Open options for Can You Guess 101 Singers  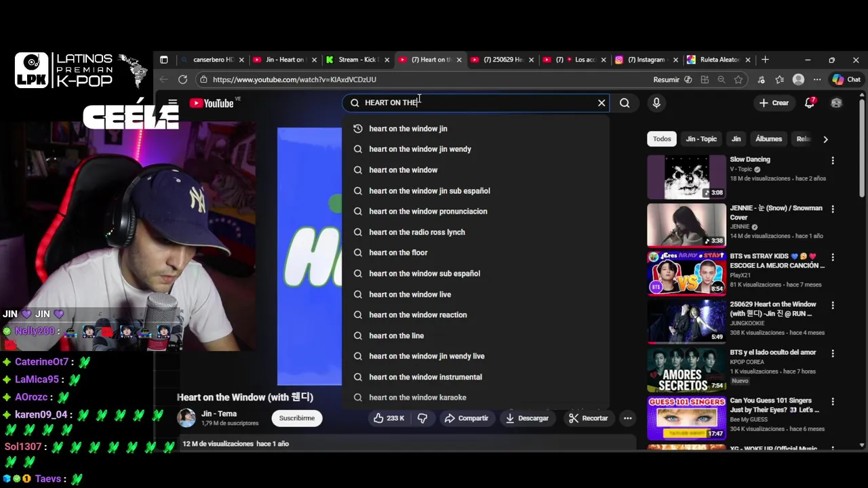coord(833,402)
